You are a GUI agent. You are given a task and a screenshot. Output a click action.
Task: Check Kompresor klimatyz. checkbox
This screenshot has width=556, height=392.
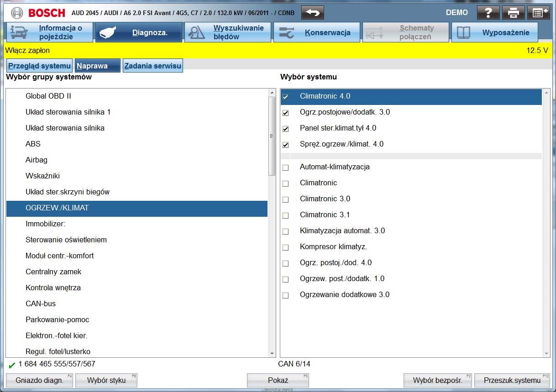coord(285,247)
